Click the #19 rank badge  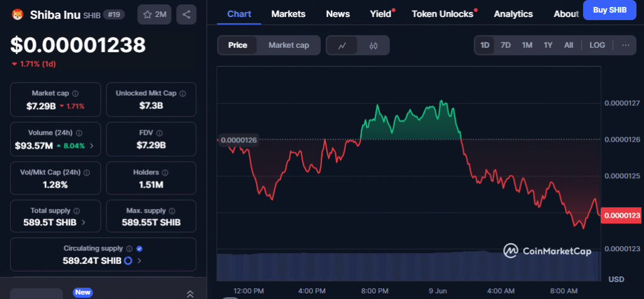click(x=114, y=15)
